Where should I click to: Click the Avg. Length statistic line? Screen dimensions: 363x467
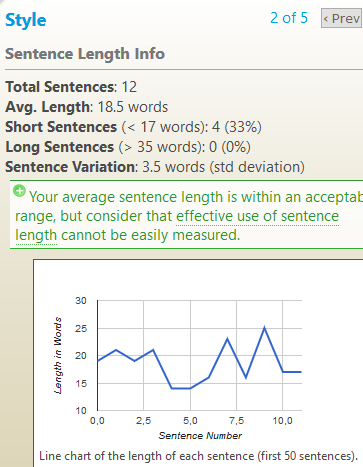tap(87, 107)
